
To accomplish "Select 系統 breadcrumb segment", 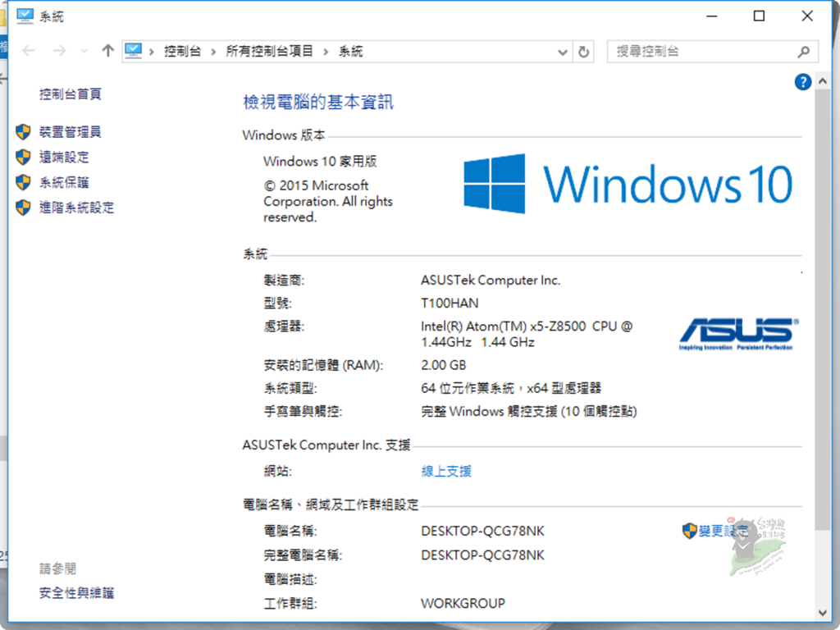I will (x=351, y=52).
